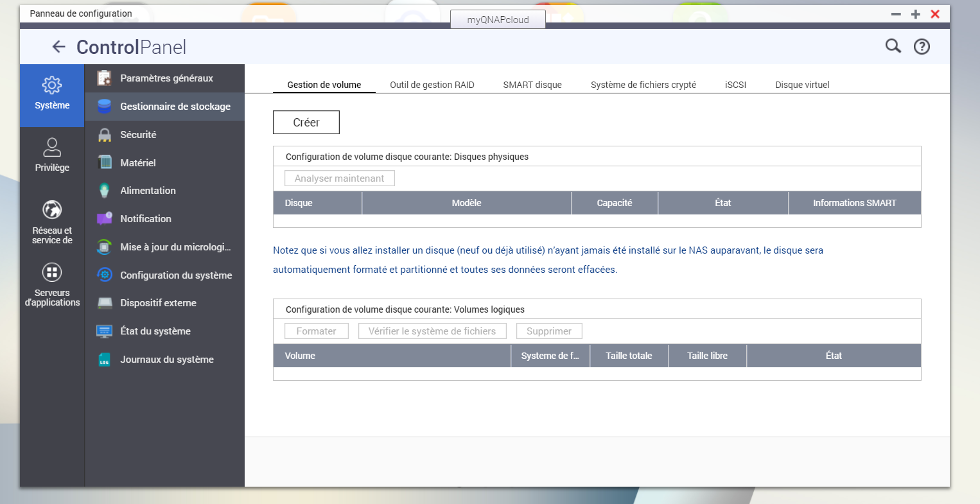Image resolution: width=980 pixels, height=504 pixels.
Task: Click the myQNAPcloud background tab
Action: [x=498, y=20]
